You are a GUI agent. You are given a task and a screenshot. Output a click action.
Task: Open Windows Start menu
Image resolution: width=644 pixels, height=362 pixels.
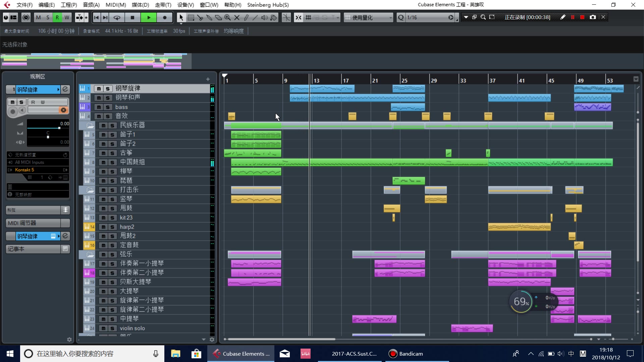point(10,354)
